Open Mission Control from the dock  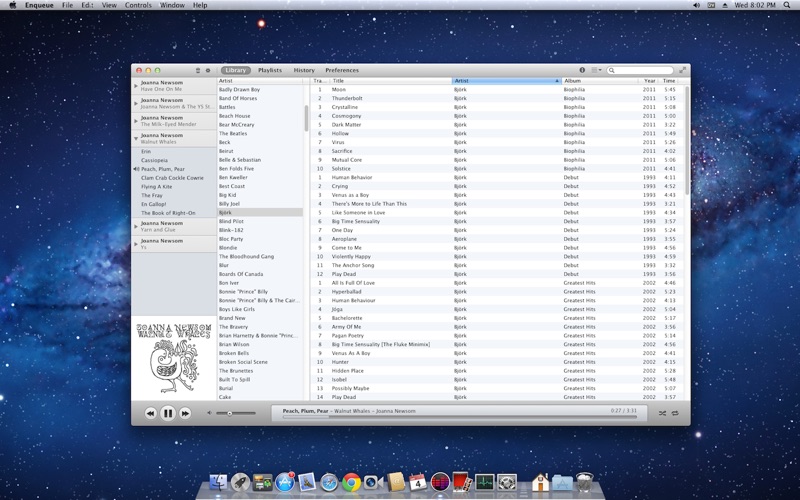pos(263,482)
